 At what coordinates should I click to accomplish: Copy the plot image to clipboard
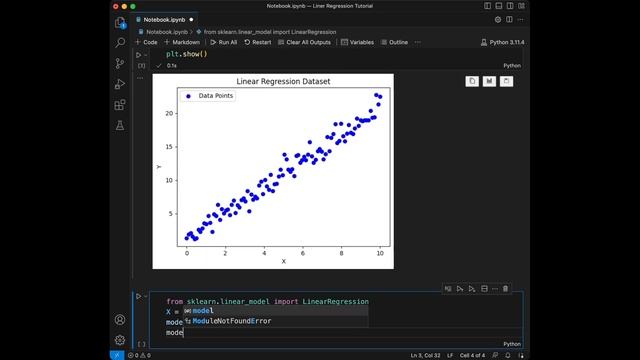(472, 81)
